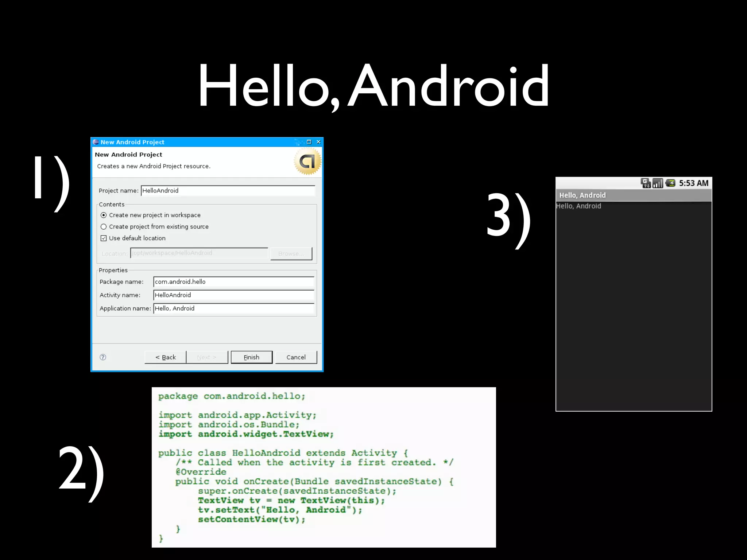
Task: Click the battery status icon
Action: (x=670, y=183)
